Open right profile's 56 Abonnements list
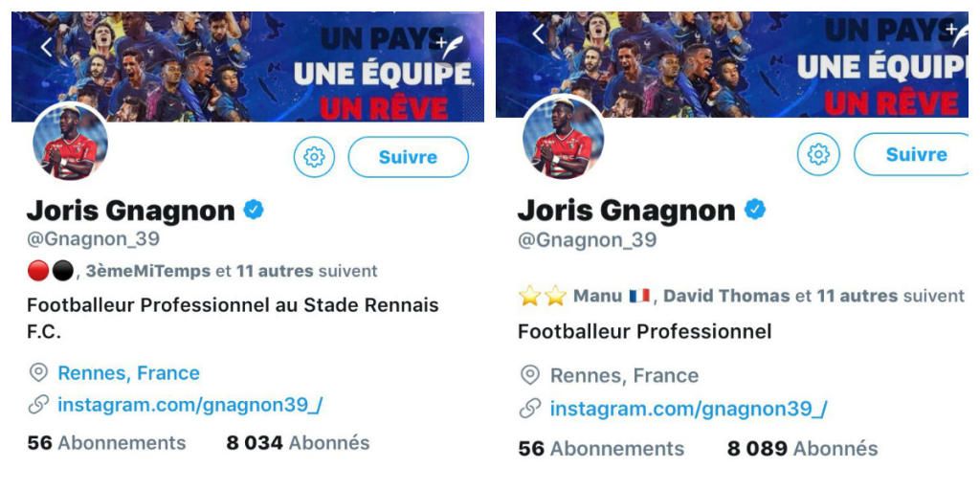This screenshot has height=490, width=980. point(601,449)
